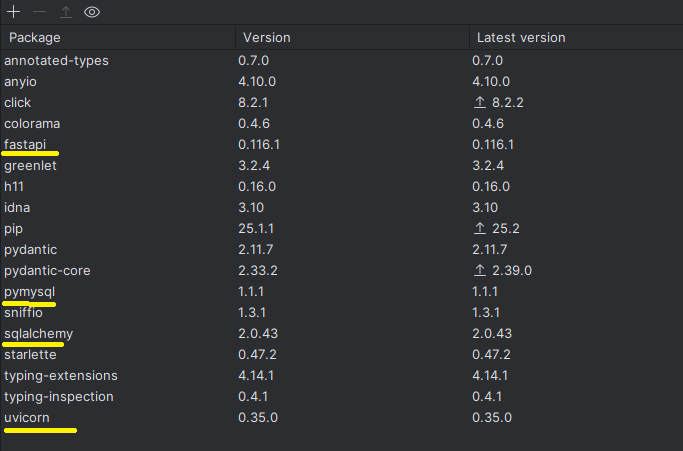Choose the typing-extensions package row
Screen dimensions: 683x451
click(x=61, y=375)
